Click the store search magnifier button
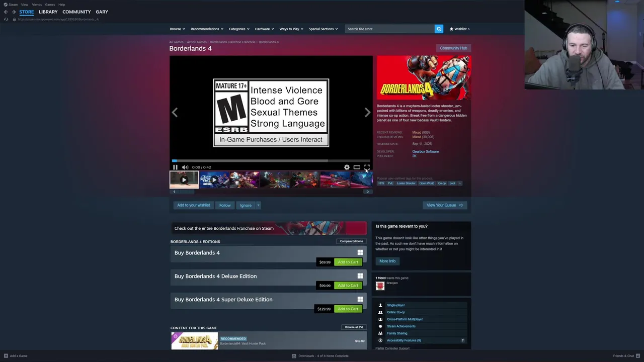 (439, 29)
